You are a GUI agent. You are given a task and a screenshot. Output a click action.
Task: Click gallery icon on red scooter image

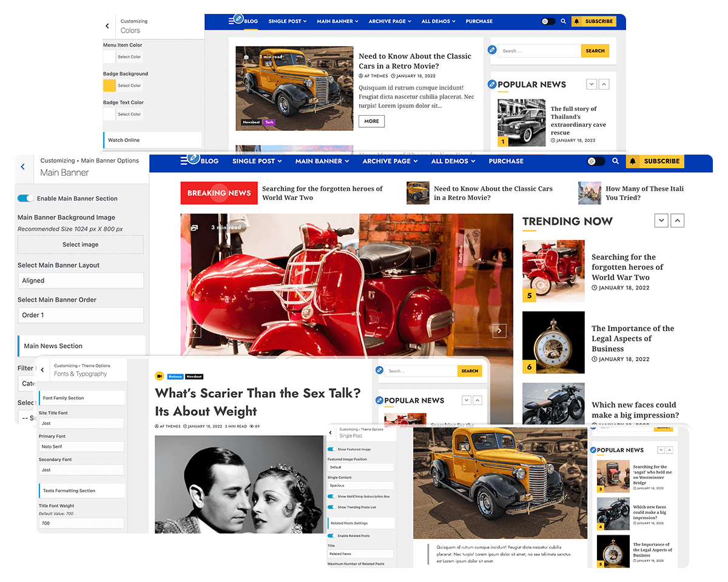(194, 227)
